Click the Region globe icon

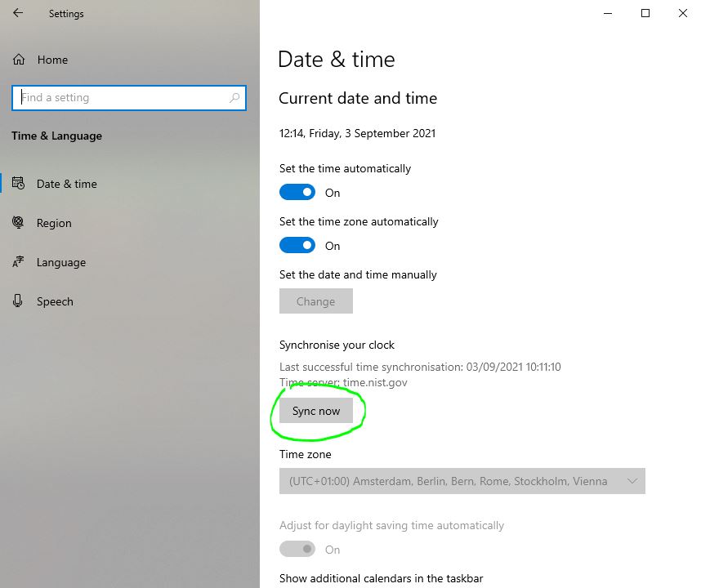(18, 222)
